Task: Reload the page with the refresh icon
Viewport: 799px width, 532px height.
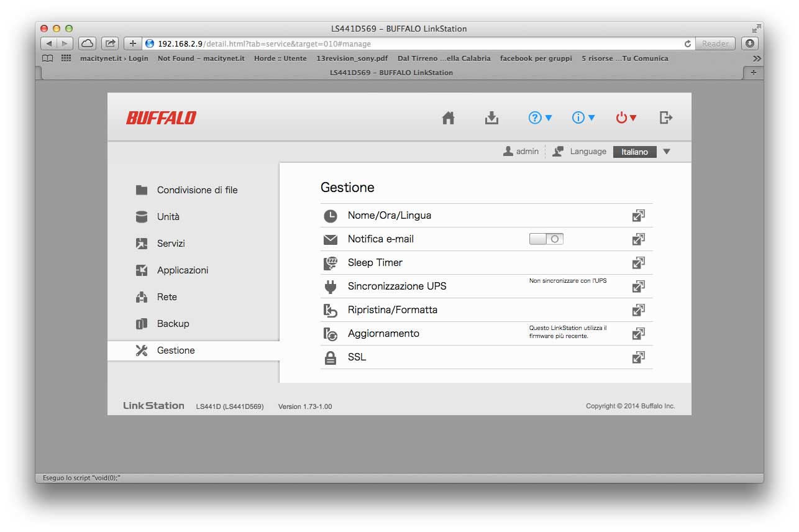Action: coord(687,44)
